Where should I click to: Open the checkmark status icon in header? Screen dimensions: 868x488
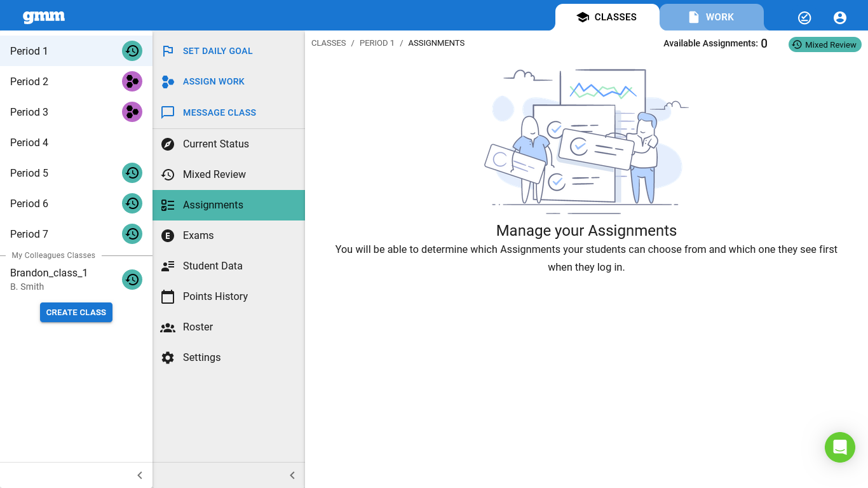click(804, 18)
